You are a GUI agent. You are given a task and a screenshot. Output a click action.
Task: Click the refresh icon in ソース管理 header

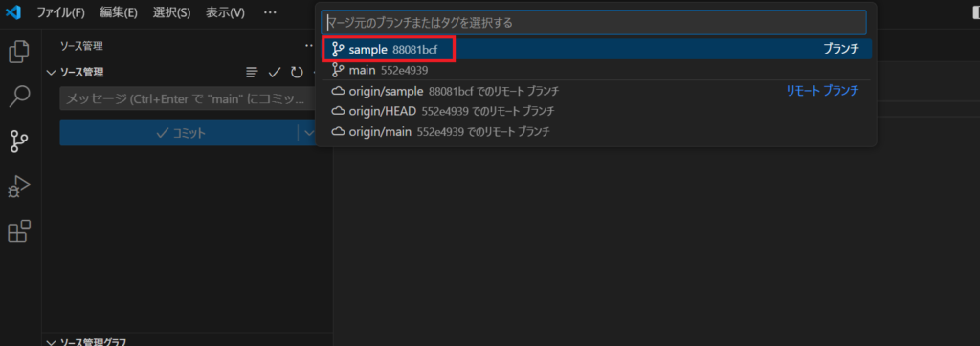(x=297, y=73)
